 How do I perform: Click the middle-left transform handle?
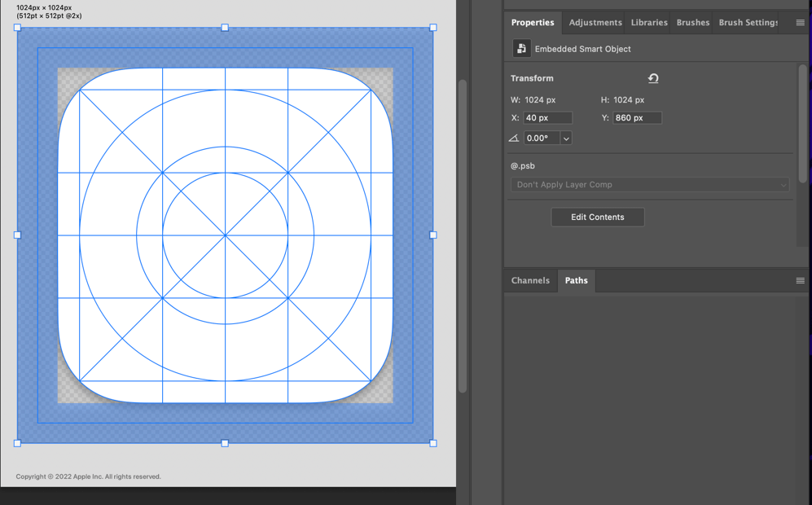[x=17, y=235]
